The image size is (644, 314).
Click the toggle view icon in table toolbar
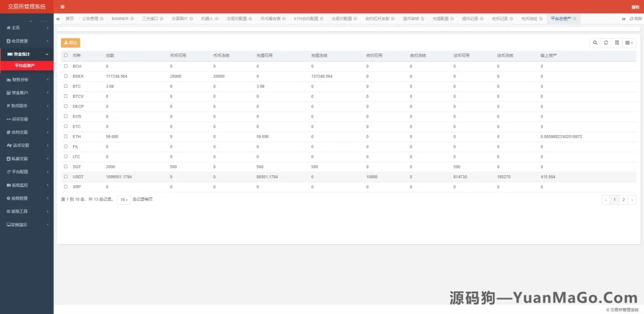[x=617, y=43]
